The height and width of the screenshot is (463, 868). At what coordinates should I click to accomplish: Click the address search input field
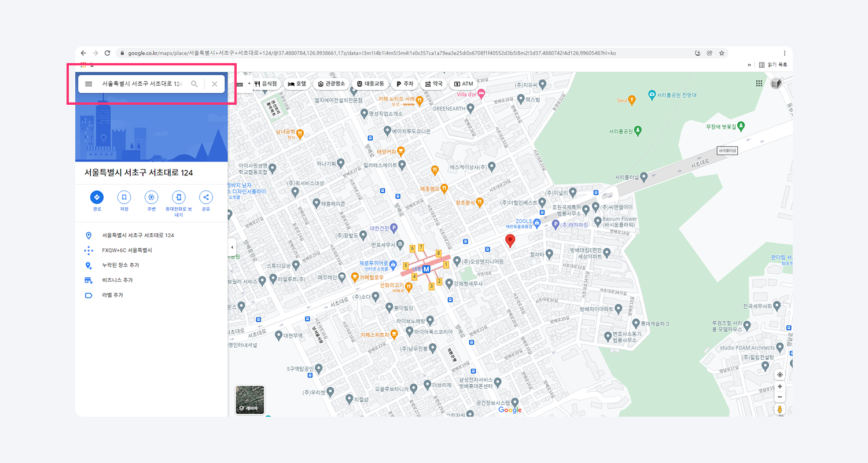coord(142,84)
